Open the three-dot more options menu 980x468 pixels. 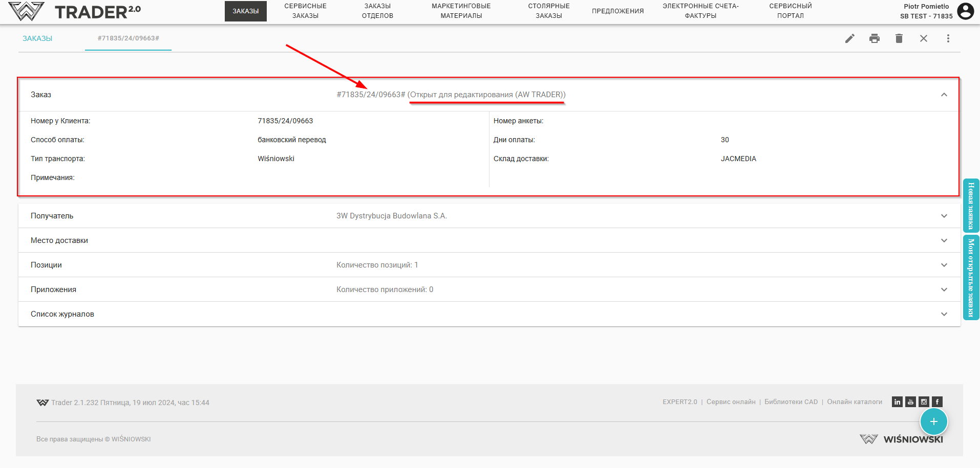[948, 38]
